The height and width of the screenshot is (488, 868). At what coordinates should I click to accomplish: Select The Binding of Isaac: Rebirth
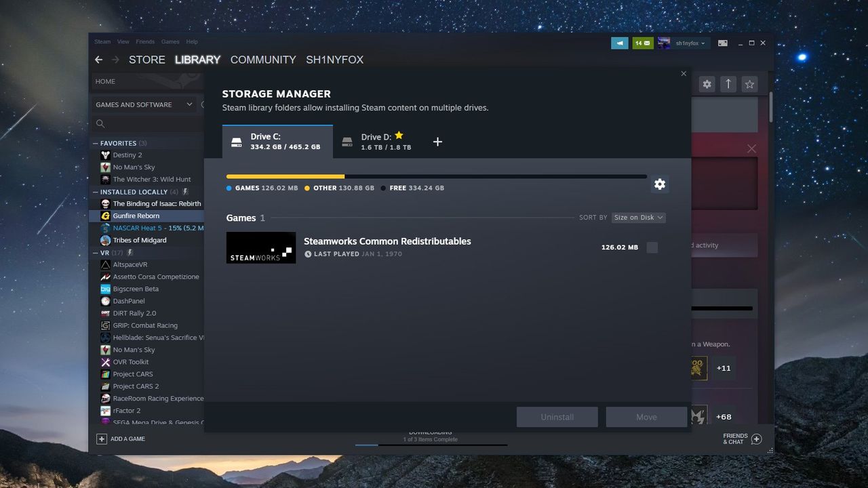(x=147, y=203)
